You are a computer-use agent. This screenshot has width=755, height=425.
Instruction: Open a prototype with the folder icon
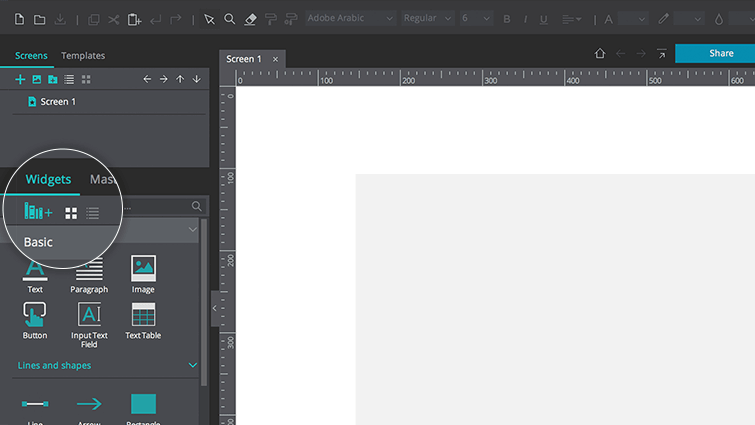click(39, 20)
